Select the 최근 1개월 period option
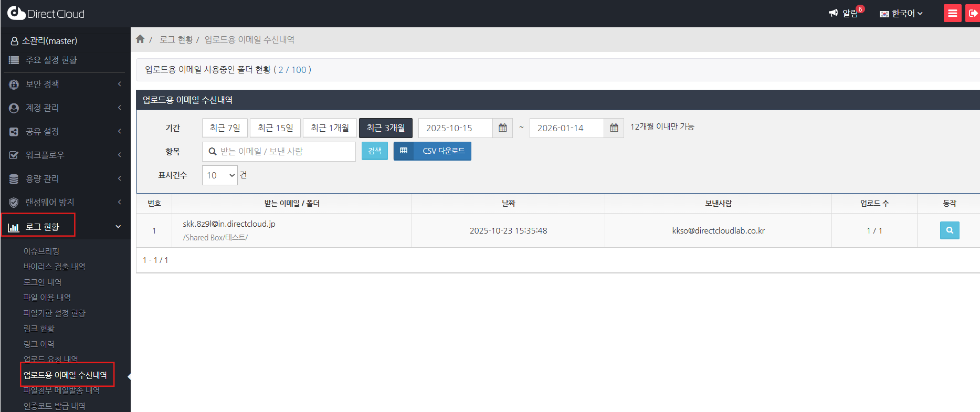 (330, 128)
